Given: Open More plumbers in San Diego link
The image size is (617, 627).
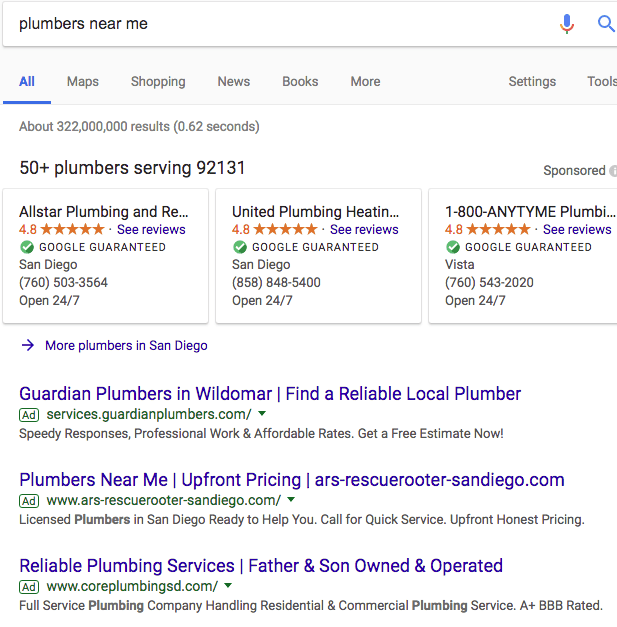Looking at the screenshot, I should [126, 345].
